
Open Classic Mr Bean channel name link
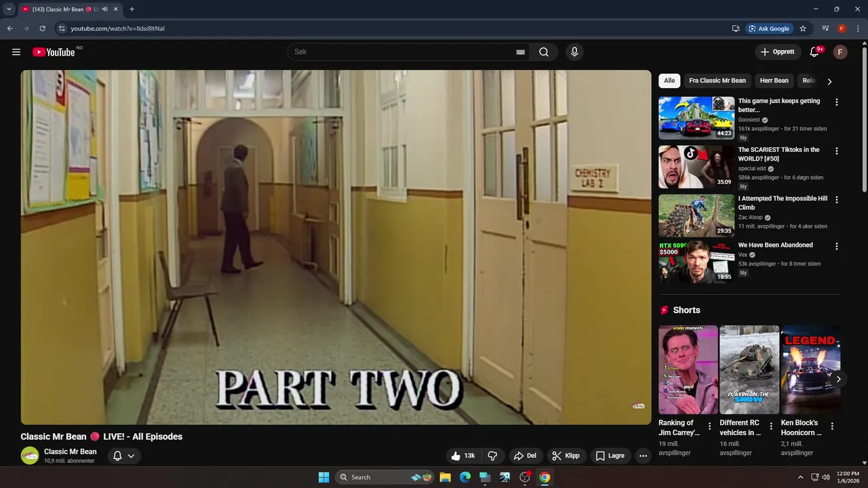pyautogui.click(x=71, y=451)
